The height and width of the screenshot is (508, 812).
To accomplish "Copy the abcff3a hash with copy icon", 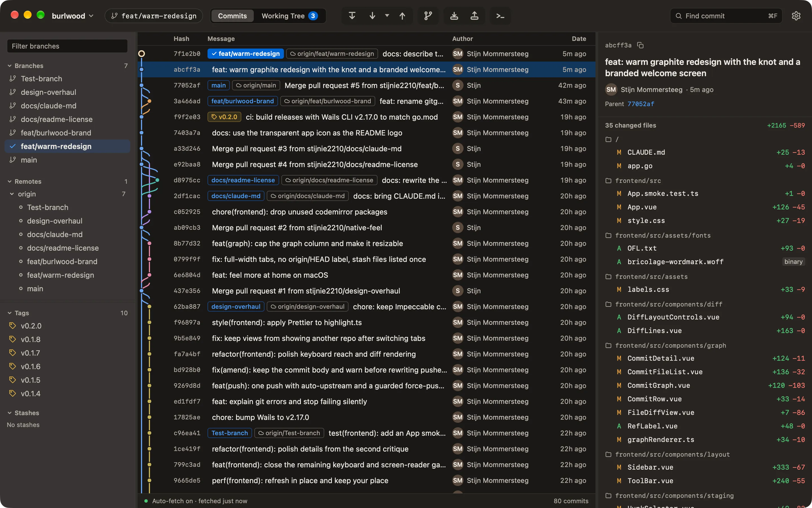I will coord(640,45).
